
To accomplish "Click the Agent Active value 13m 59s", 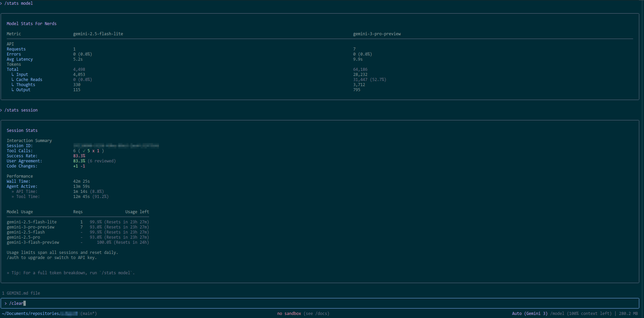I will coord(82,186).
